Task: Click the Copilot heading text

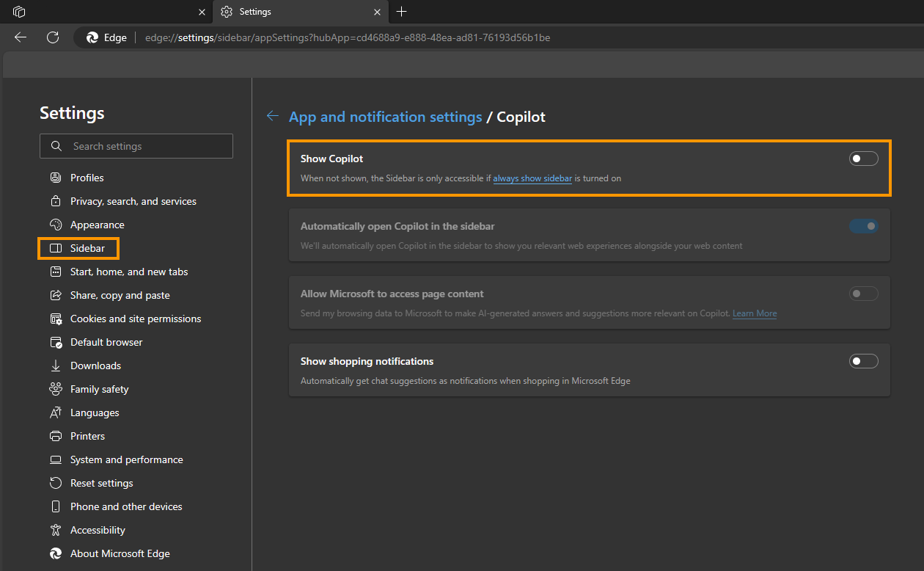Action: pos(521,117)
